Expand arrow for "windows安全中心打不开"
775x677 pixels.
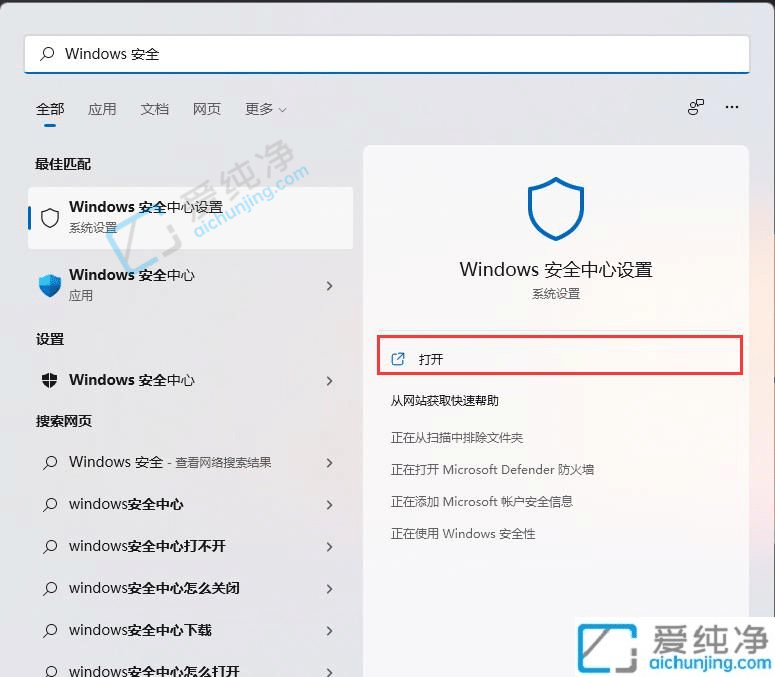pyautogui.click(x=329, y=547)
